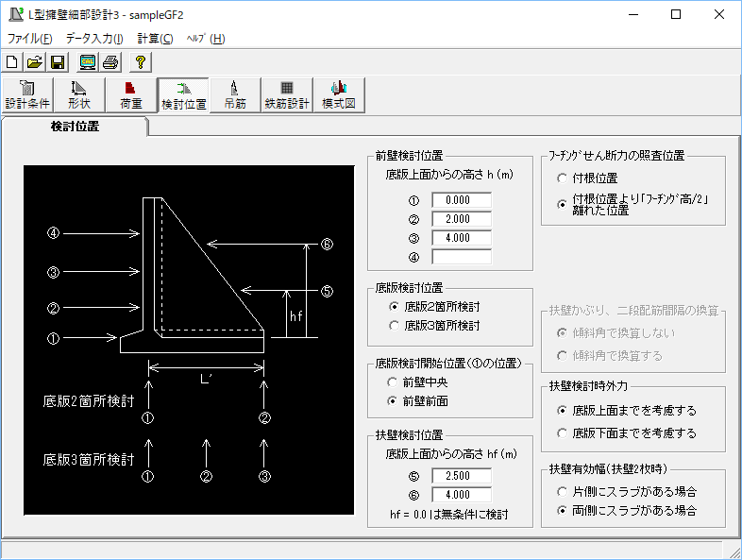Open the ファイル(F) menu
This screenshot has height=560, width=742.
tap(29, 39)
